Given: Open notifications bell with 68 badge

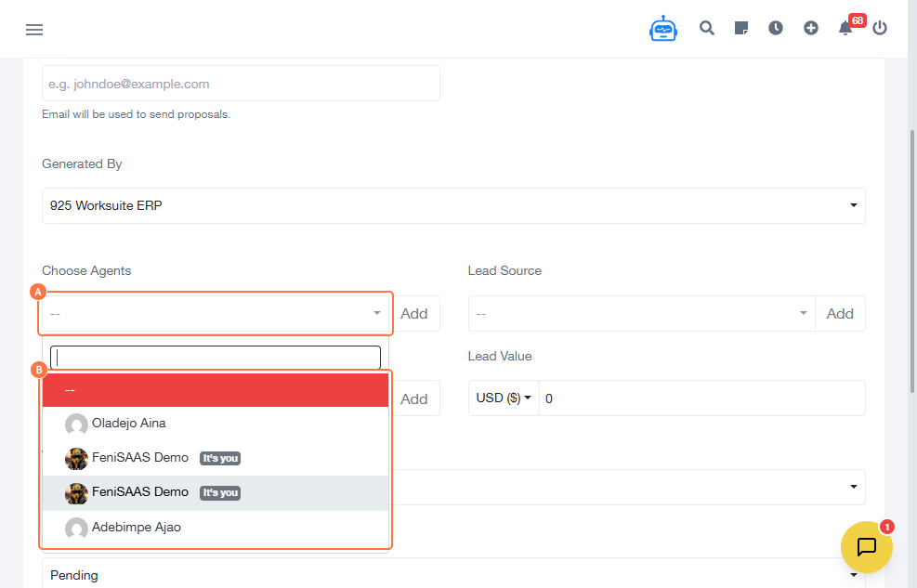Looking at the screenshot, I should [x=845, y=28].
